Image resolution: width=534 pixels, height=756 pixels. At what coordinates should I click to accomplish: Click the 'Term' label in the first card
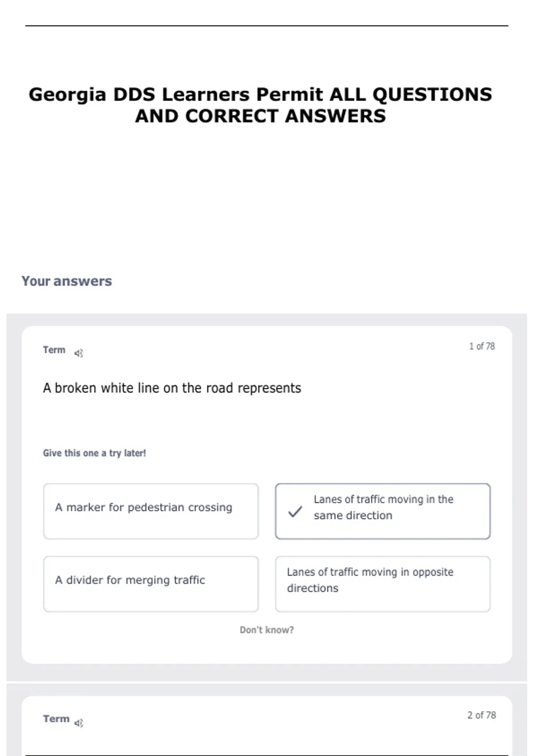54,350
